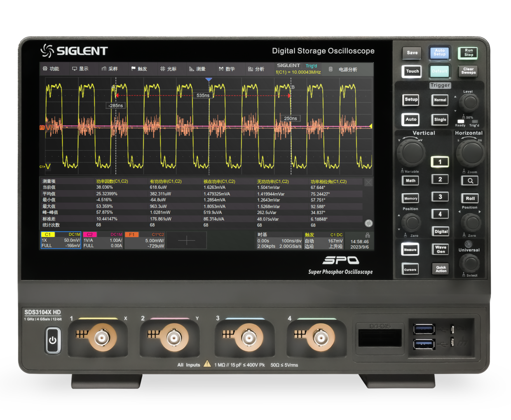The image size is (511, 420).
Task: Toggle the Touch screen button
Action: (x=412, y=71)
